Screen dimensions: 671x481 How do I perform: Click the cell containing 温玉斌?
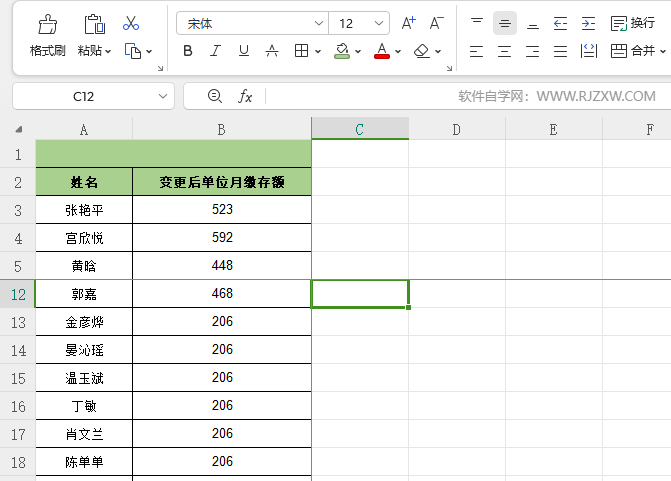tap(84, 378)
